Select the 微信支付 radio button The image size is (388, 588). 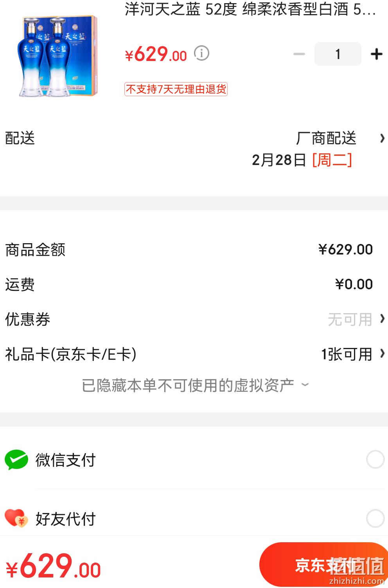pyautogui.click(x=375, y=459)
